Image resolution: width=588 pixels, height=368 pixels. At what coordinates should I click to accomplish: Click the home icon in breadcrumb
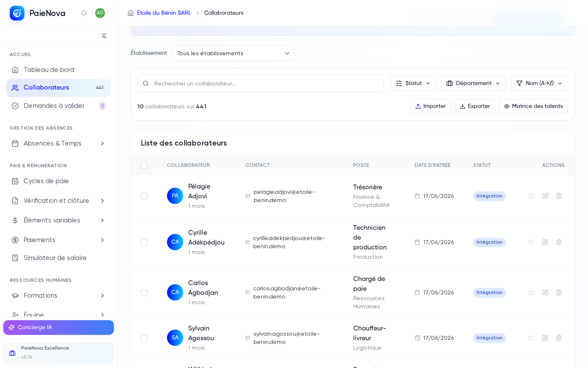[131, 13]
